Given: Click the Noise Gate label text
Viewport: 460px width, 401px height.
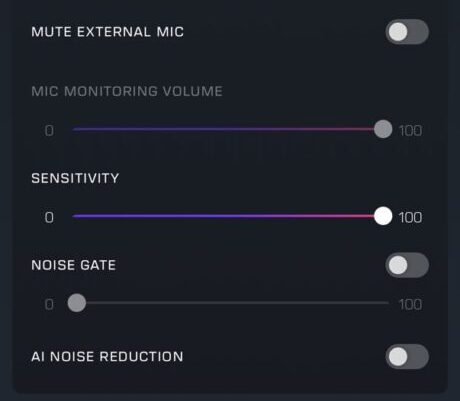Looking at the screenshot, I should pos(73,265).
